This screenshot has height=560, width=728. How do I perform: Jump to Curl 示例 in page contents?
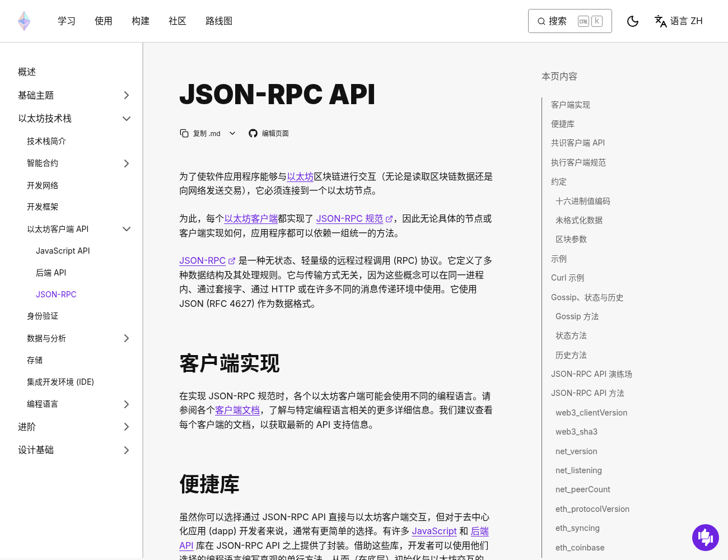click(567, 278)
